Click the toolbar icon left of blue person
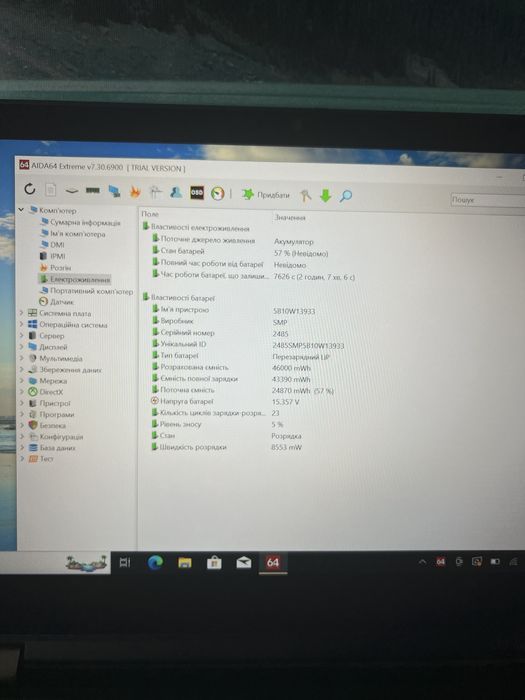Screen dimensions: 525x700 click(155, 192)
